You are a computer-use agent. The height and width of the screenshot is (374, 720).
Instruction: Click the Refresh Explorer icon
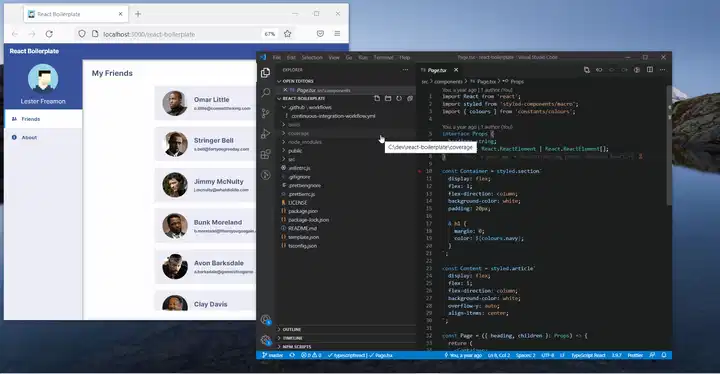399,98
